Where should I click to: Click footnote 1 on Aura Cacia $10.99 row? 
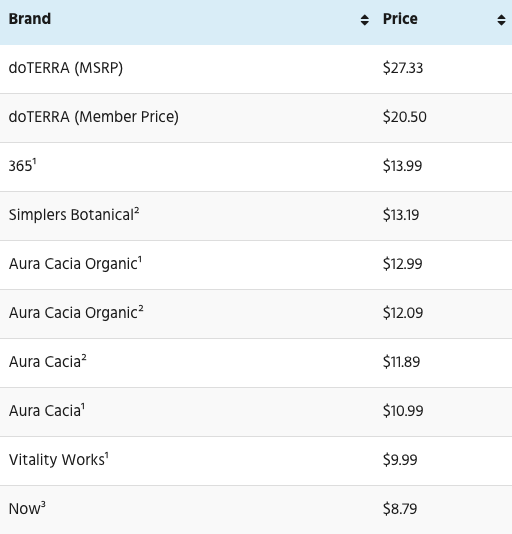click(x=83, y=406)
